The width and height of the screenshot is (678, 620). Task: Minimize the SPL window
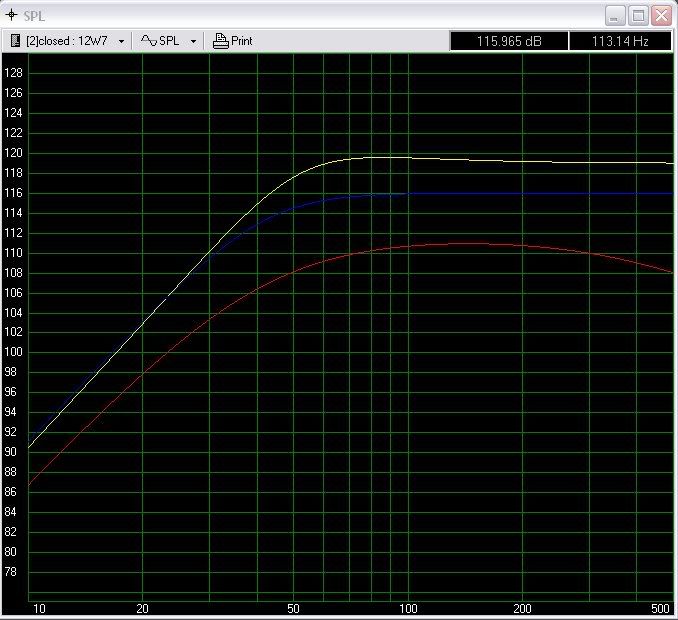(x=614, y=16)
